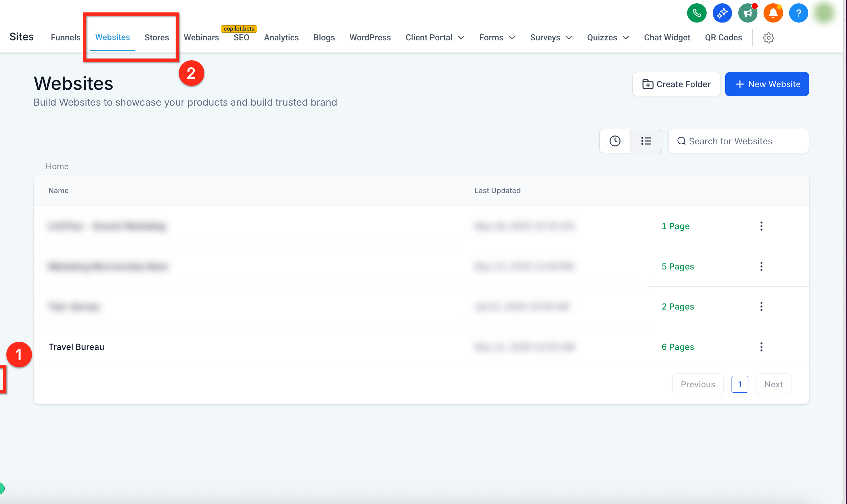Screen dimensions: 847x504
Task: Open the Travel Bureau three-dot menu
Action: click(761, 347)
